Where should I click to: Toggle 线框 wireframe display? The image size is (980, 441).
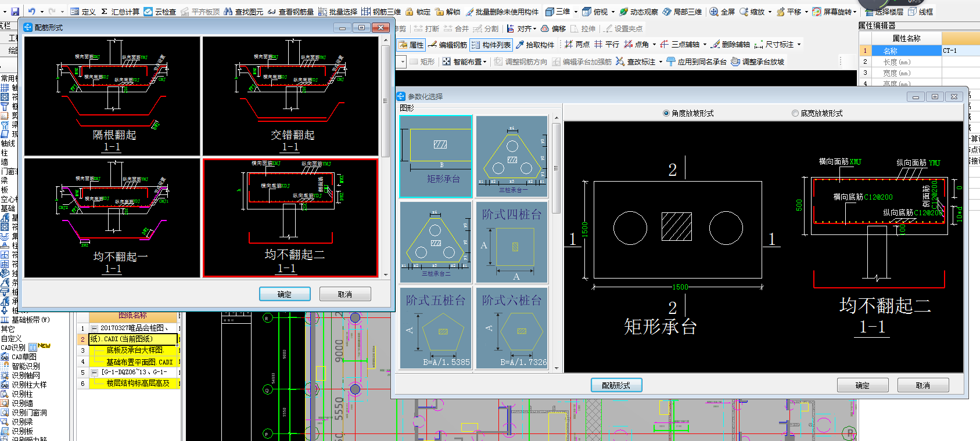[x=921, y=12]
